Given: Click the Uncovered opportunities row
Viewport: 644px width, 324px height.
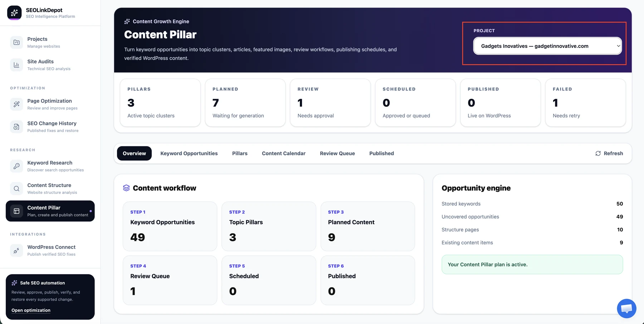Looking at the screenshot, I should 532,217.
